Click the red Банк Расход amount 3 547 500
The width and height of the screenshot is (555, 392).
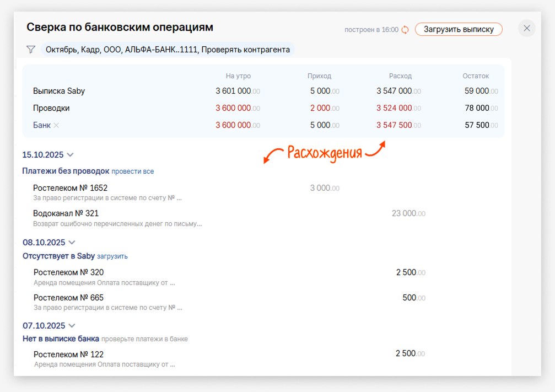tap(394, 125)
